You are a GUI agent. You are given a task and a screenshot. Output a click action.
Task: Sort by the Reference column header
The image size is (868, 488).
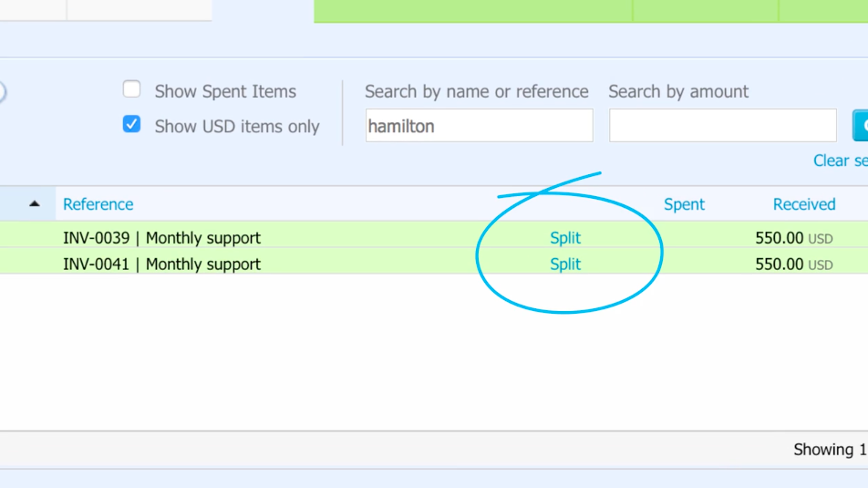(98, 204)
